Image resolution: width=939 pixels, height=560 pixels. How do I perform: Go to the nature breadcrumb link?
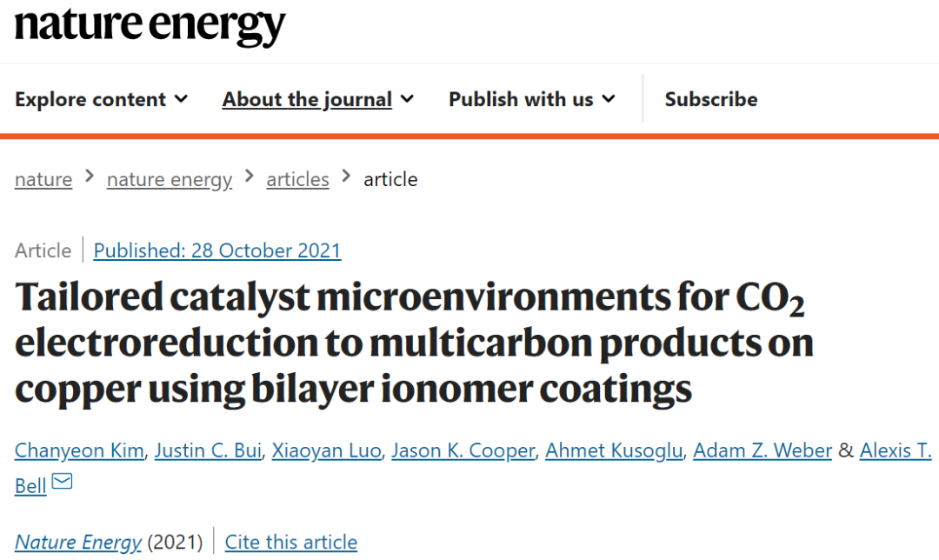point(43,179)
